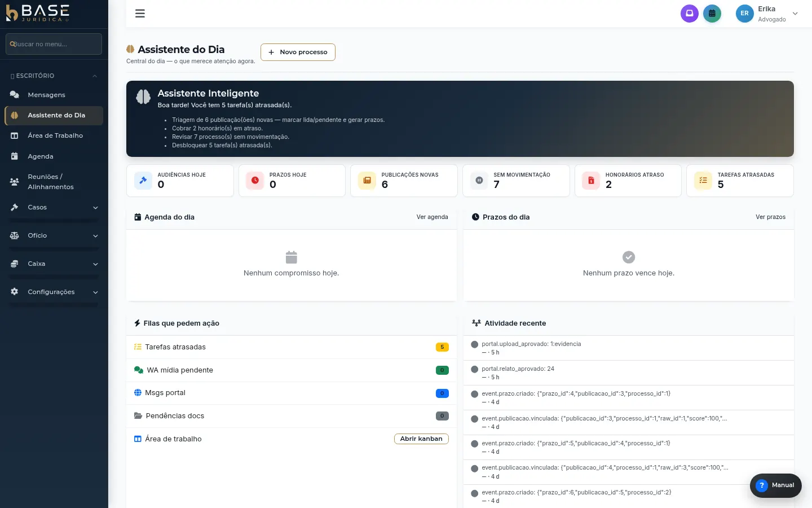Click the Novo processo button

298,52
